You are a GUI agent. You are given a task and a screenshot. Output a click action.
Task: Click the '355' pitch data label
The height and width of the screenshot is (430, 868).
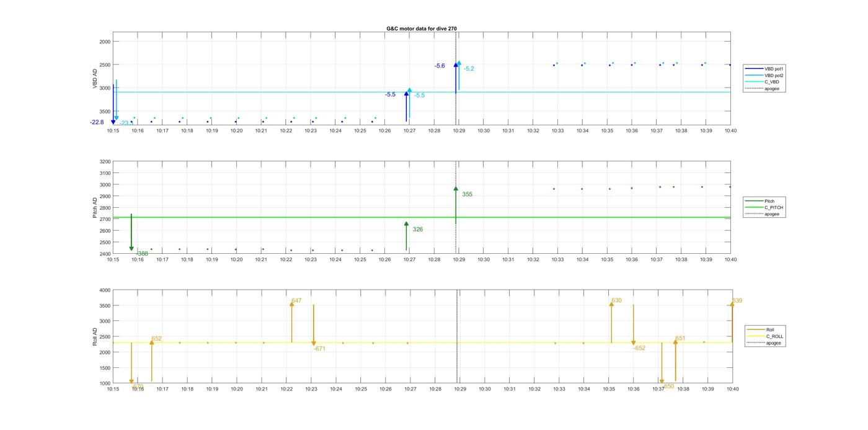tap(467, 194)
